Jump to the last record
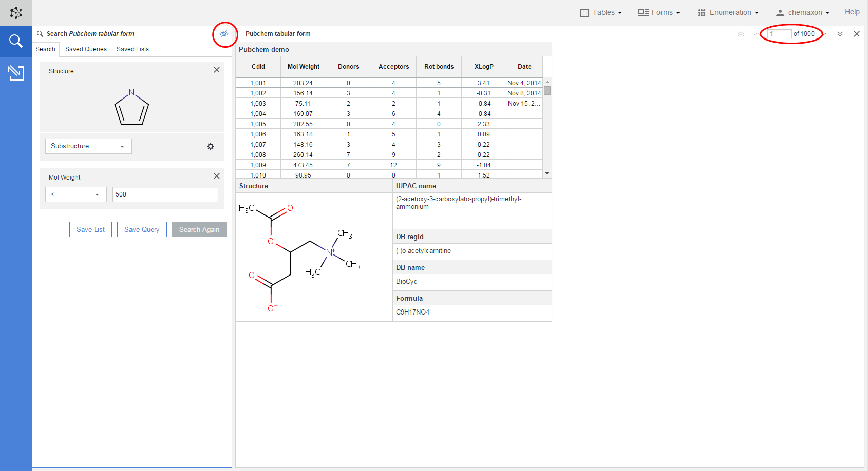The height and width of the screenshot is (471, 868). coord(840,34)
